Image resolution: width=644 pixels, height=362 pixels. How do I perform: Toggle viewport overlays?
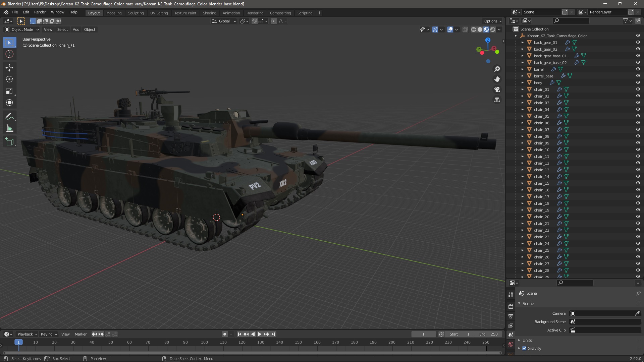[x=450, y=29]
